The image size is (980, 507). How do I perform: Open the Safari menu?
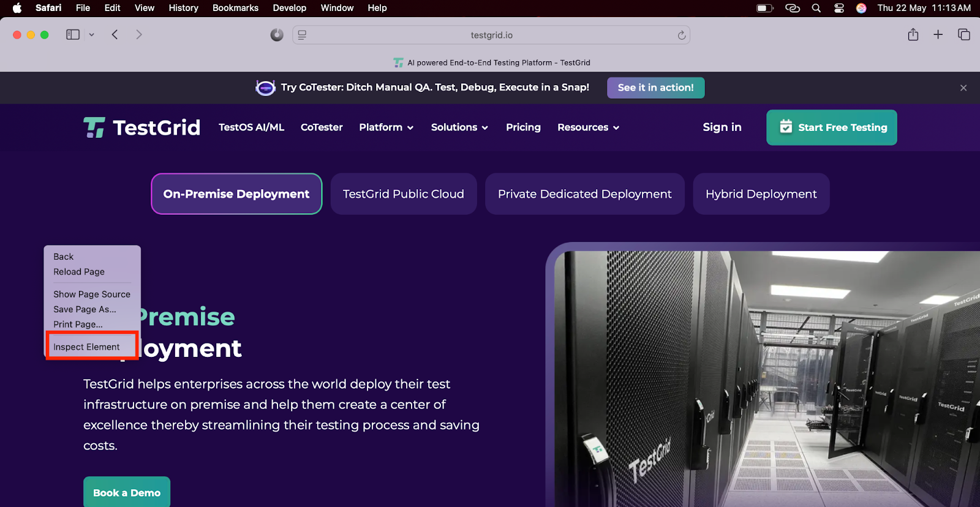coord(48,8)
